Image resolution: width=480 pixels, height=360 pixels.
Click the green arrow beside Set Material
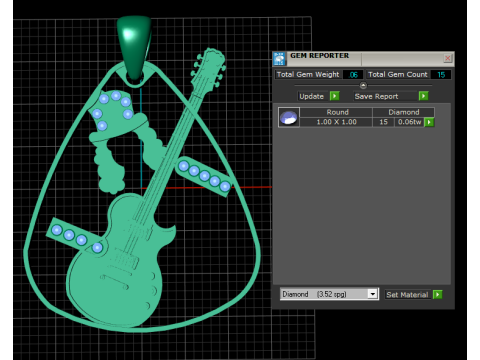point(437,295)
